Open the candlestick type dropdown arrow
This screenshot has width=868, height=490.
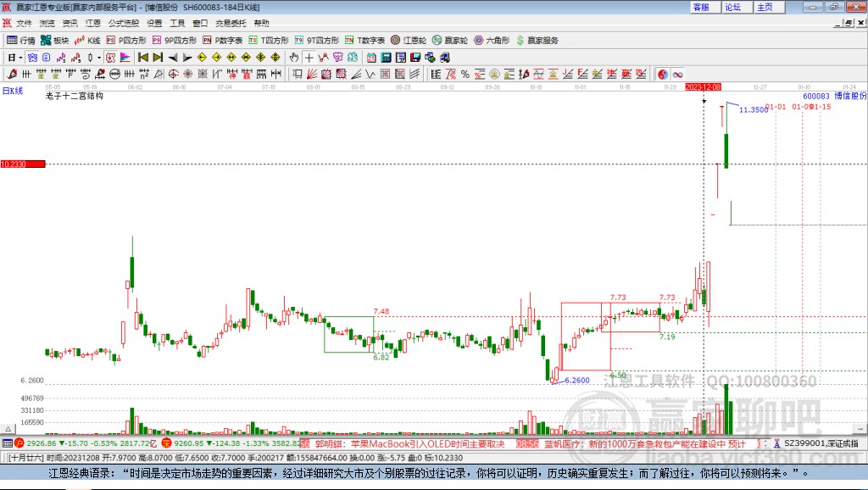pos(99,57)
